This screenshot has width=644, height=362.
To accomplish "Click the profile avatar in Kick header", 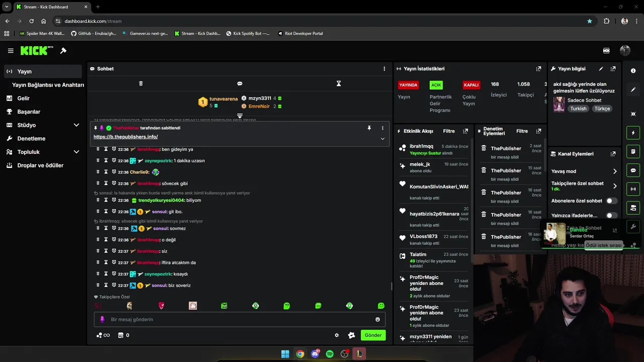I will click(625, 50).
